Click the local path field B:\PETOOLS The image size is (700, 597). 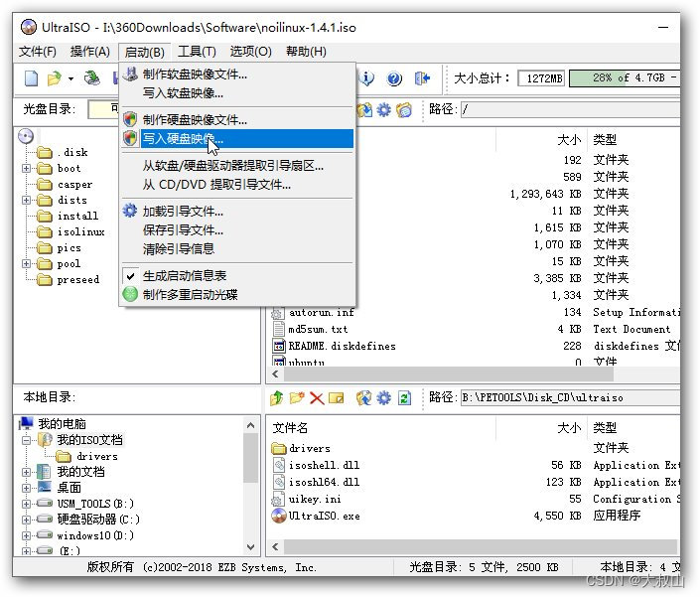pos(570,398)
